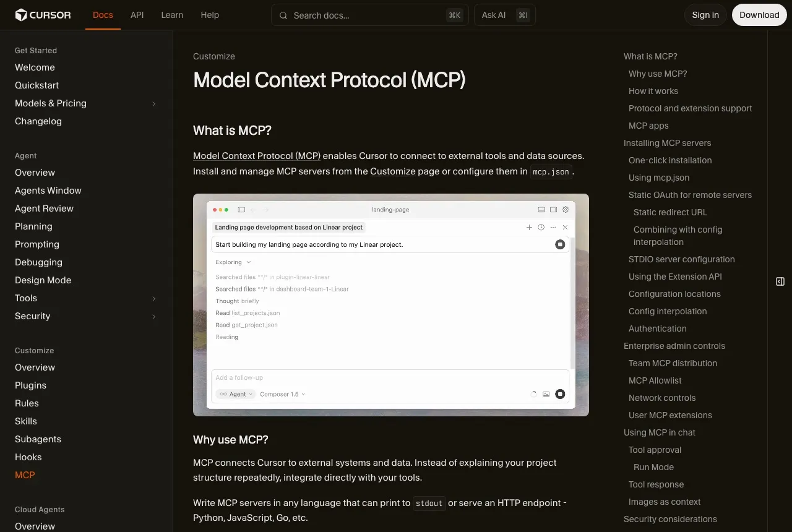Jump to 'What is MCP?' in contents

point(650,56)
